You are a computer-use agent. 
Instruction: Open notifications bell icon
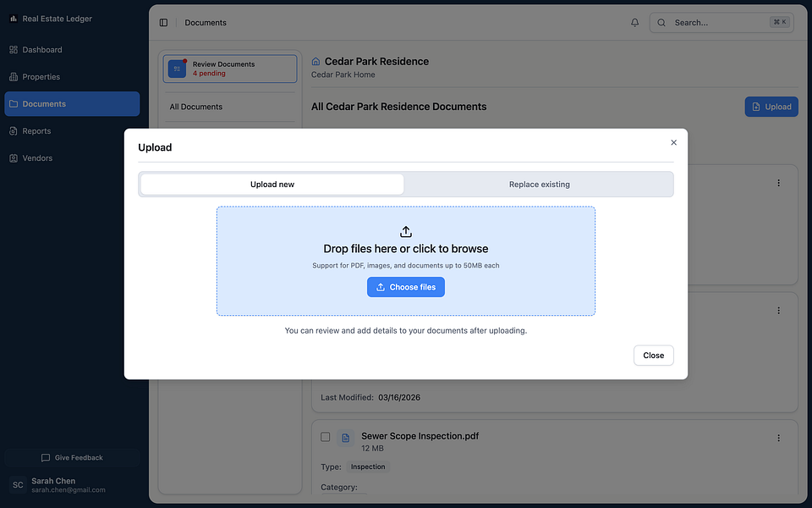(634, 22)
